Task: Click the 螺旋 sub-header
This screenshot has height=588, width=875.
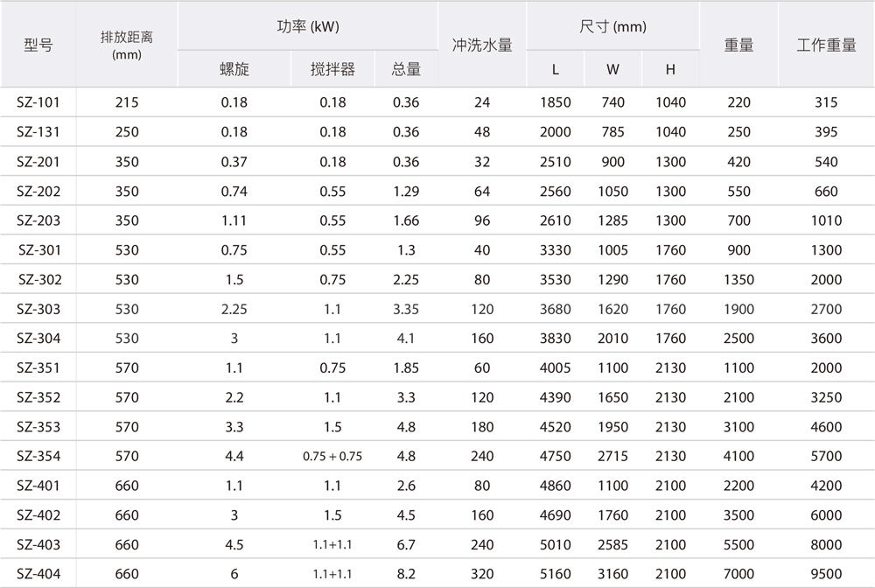Action: [x=234, y=70]
